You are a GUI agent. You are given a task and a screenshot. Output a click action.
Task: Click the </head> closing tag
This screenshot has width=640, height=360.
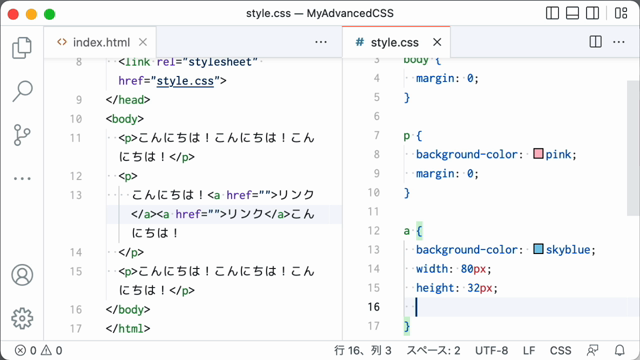tap(128, 100)
